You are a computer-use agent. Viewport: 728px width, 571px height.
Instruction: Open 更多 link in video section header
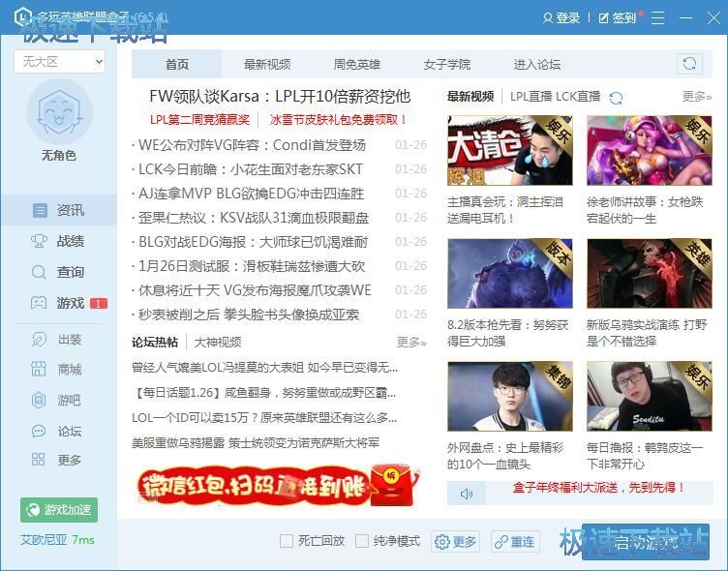pos(697,97)
